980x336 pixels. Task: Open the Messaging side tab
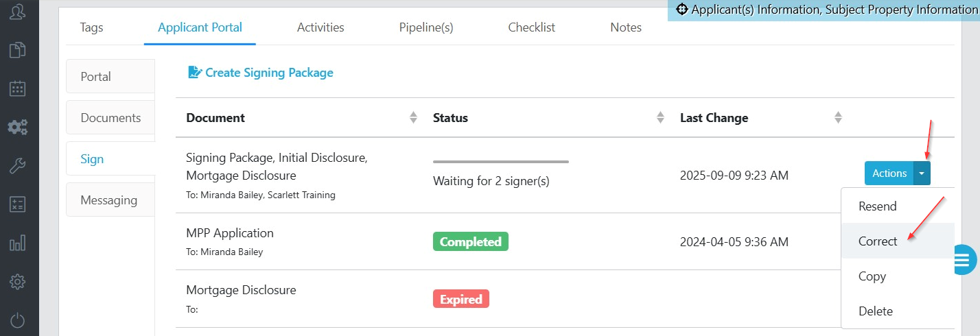[x=109, y=200]
